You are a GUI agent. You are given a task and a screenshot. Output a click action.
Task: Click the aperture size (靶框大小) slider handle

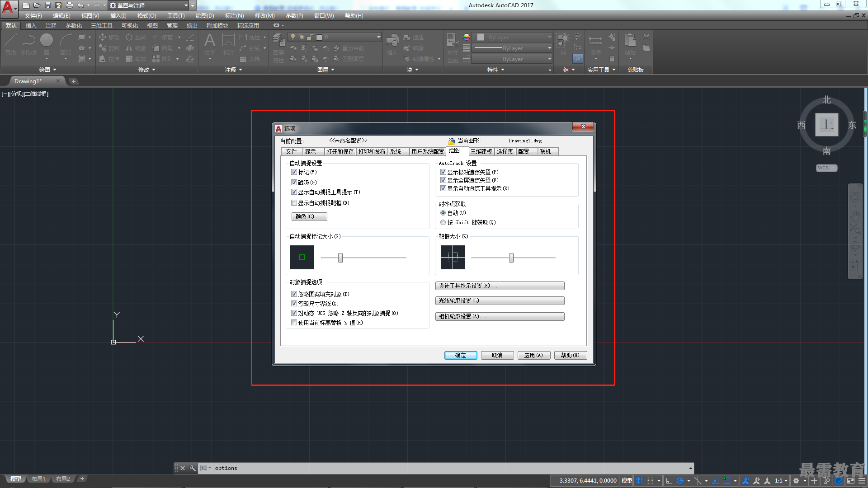[x=511, y=258]
